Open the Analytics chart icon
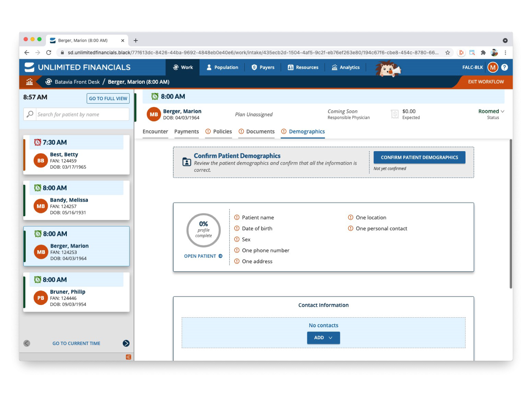 335,67
